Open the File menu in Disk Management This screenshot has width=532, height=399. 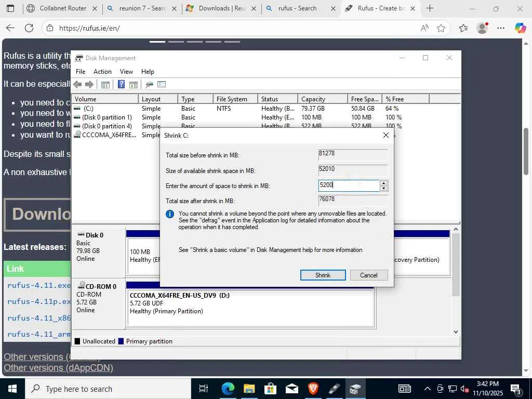point(81,72)
